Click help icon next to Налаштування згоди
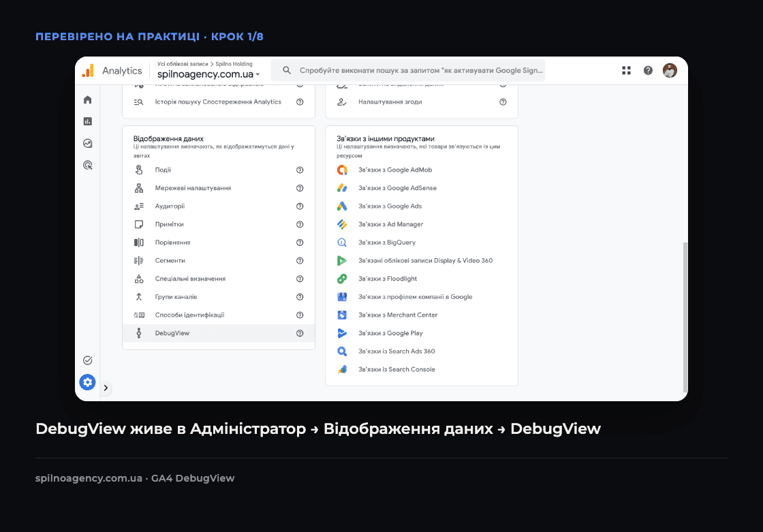 point(503,101)
